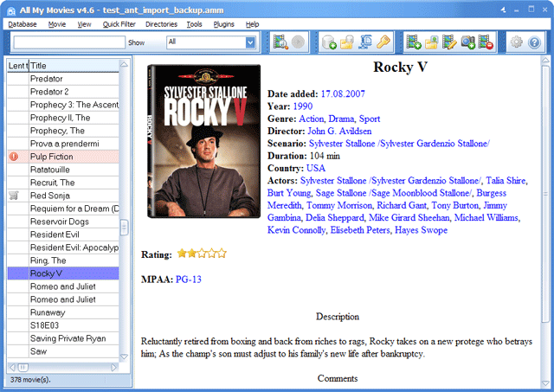Add a new movie with filmstrip-plus icon
Viewport: 554px width, 392px height.
click(414, 42)
